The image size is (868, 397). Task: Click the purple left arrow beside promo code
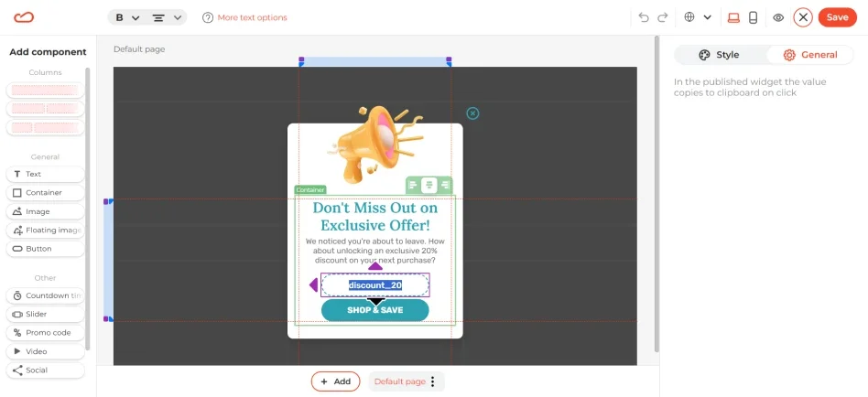[314, 284]
